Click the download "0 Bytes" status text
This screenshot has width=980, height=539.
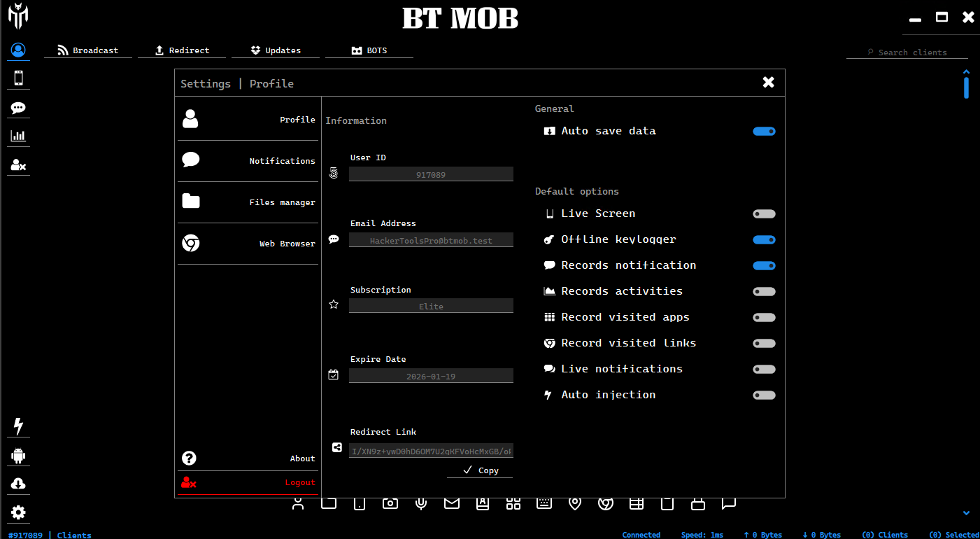click(x=821, y=535)
